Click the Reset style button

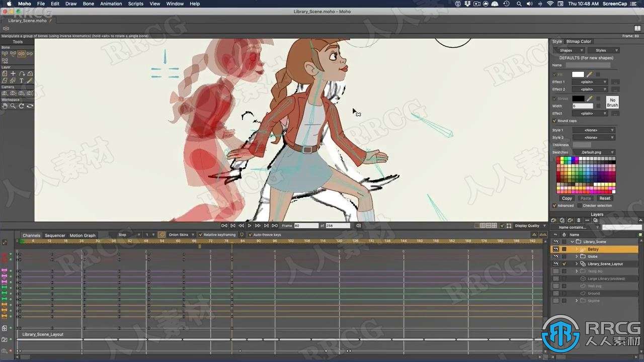pos(605,198)
